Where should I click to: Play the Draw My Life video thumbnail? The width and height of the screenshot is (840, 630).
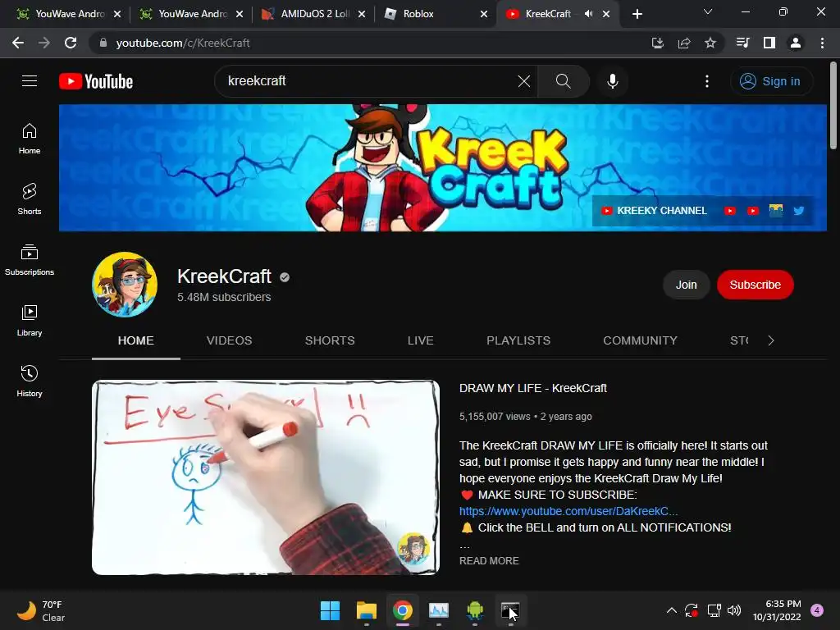[x=266, y=477]
